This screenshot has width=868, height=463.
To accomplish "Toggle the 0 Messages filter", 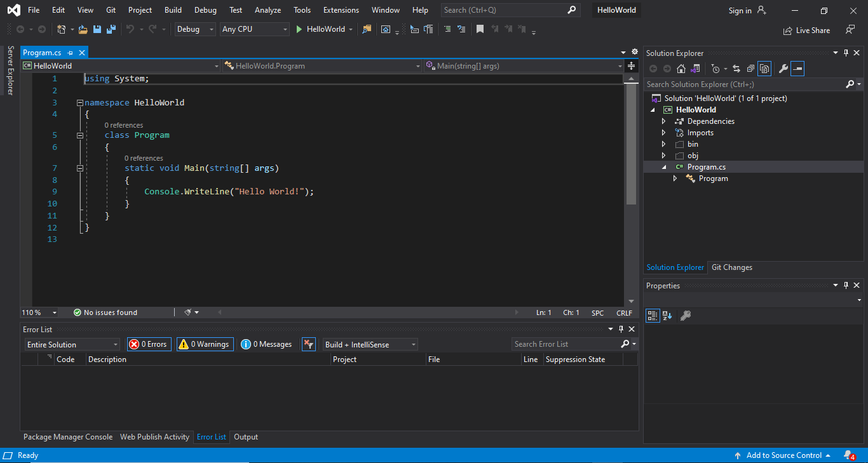I will 267,344.
